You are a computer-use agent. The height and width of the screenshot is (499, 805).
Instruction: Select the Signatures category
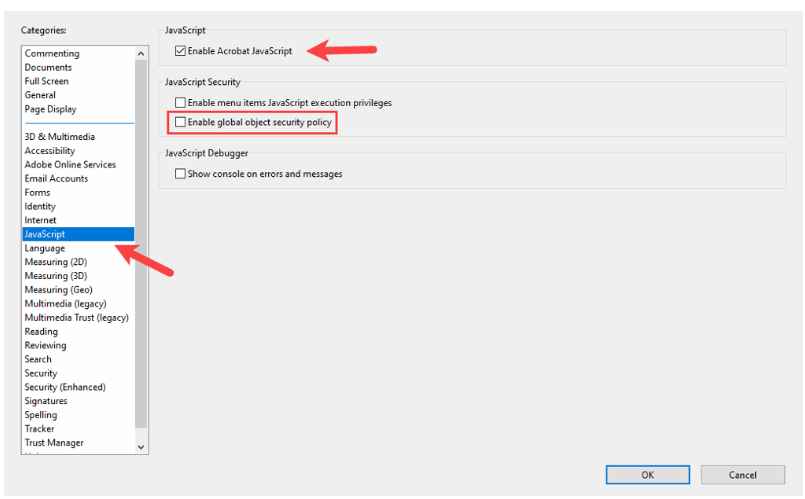[x=46, y=401]
